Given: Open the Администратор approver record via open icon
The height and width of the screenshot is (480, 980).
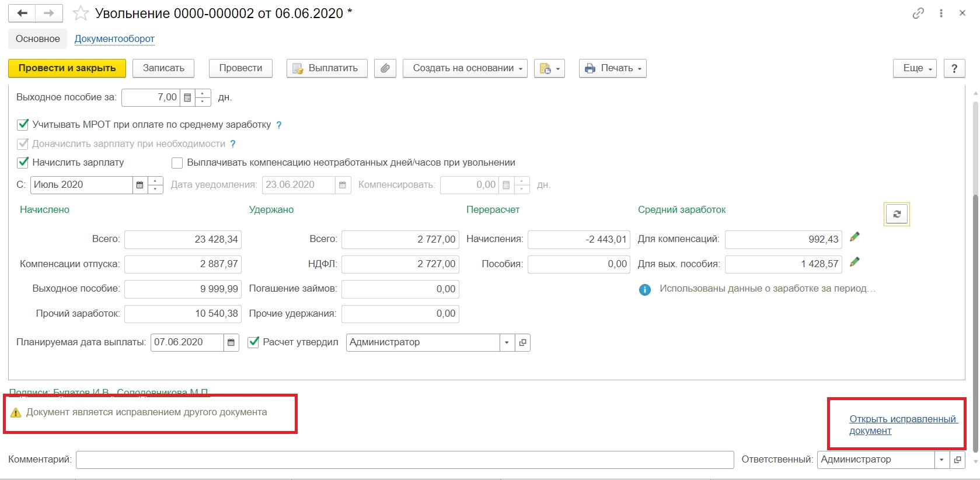Looking at the screenshot, I should (523, 342).
